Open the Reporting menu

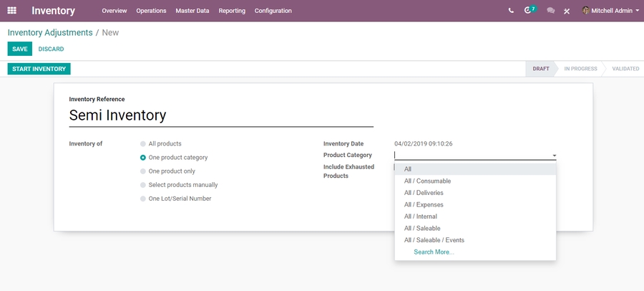232,11
